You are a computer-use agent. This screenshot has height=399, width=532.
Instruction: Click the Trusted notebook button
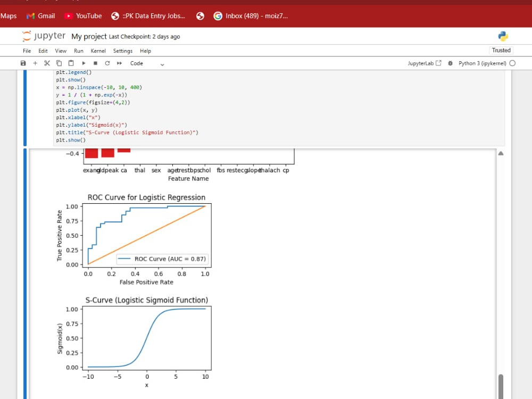click(501, 50)
